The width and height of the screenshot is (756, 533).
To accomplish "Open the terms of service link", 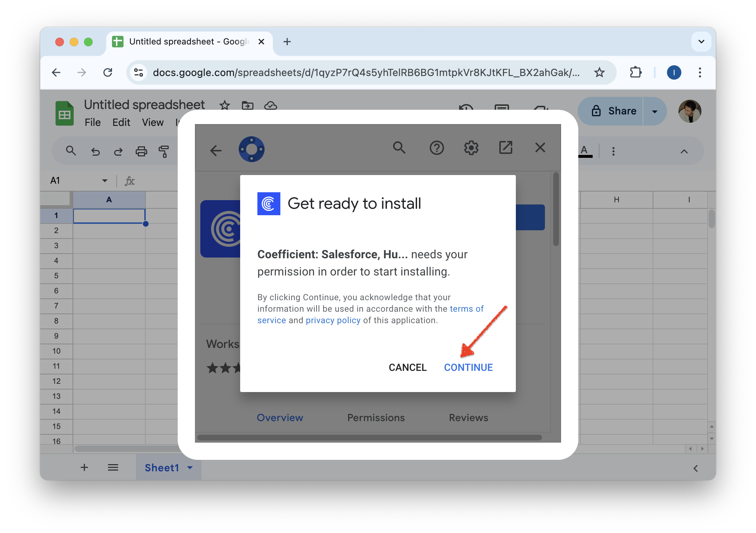I will tap(466, 309).
